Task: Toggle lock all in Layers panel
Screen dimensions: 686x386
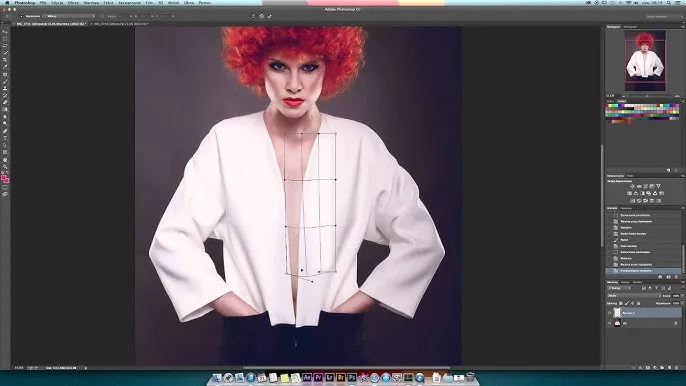Action: pyautogui.click(x=639, y=303)
